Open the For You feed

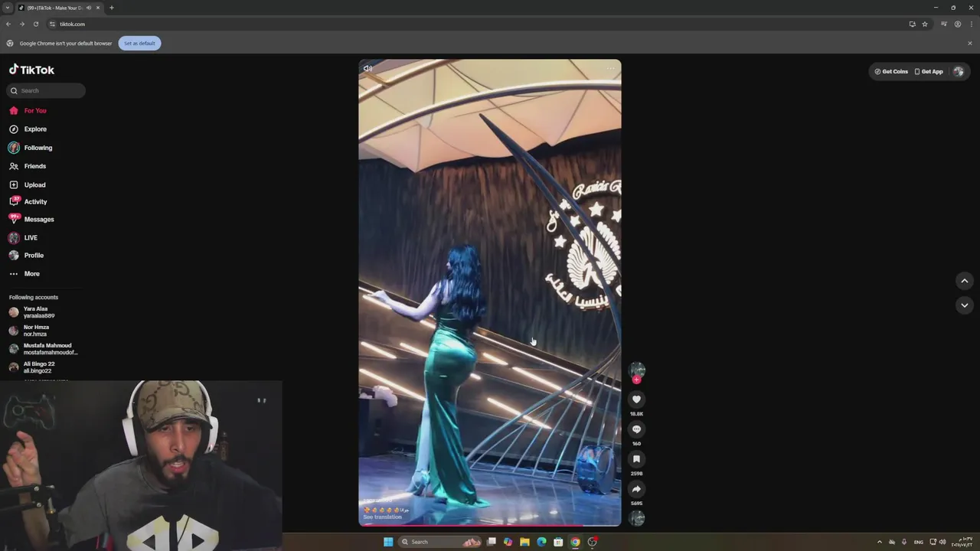click(x=28, y=110)
